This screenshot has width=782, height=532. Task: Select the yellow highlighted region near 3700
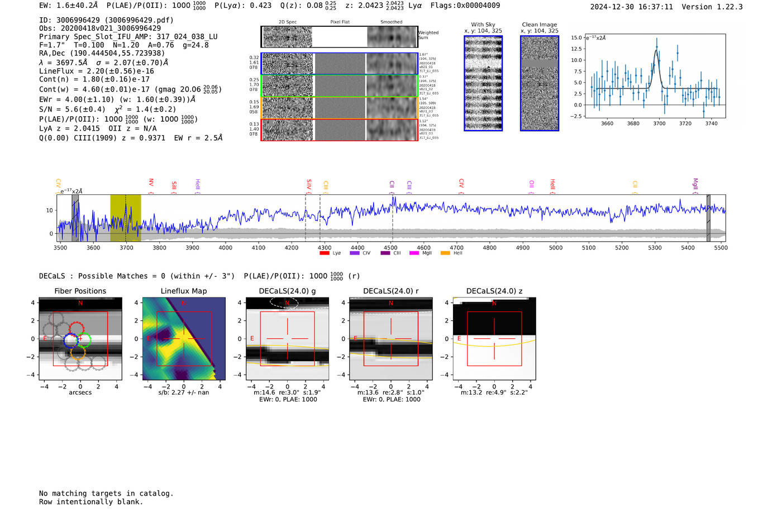[126, 218]
